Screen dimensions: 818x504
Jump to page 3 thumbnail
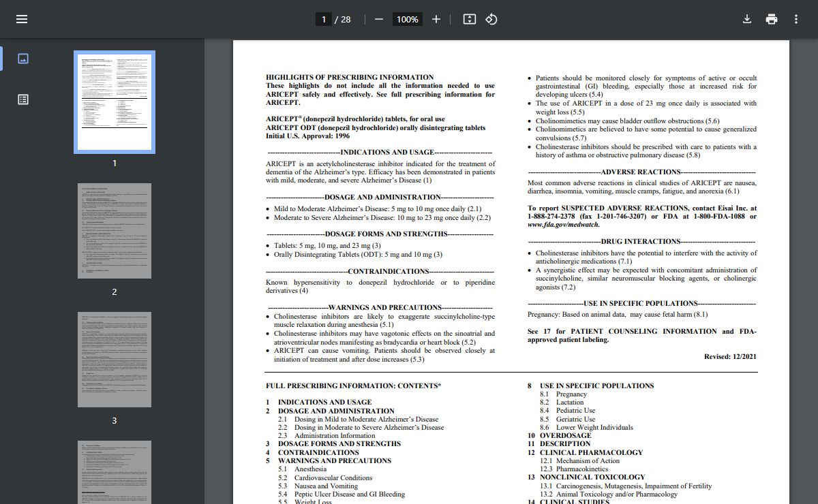pyautogui.click(x=115, y=360)
